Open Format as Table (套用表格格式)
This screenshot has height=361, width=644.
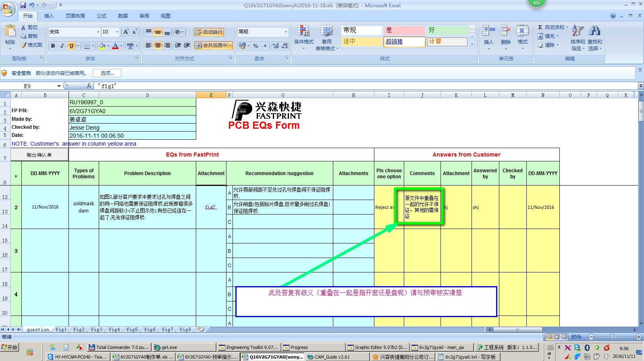[327, 38]
